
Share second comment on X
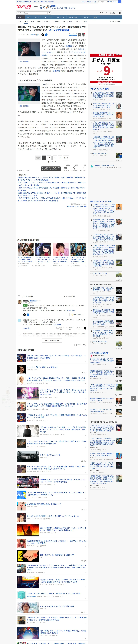[x=85, y=328]
